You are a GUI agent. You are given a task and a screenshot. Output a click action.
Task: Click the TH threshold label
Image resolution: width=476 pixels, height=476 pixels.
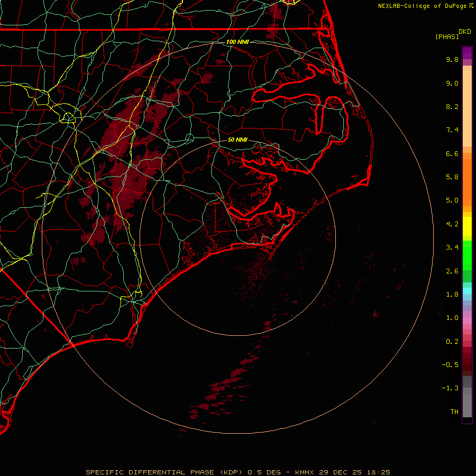pyautogui.click(x=454, y=412)
